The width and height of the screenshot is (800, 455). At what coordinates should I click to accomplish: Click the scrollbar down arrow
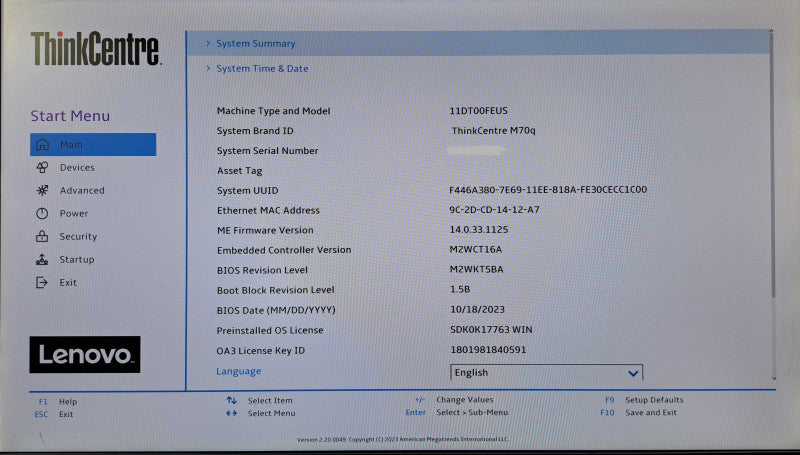click(x=774, y=378)
